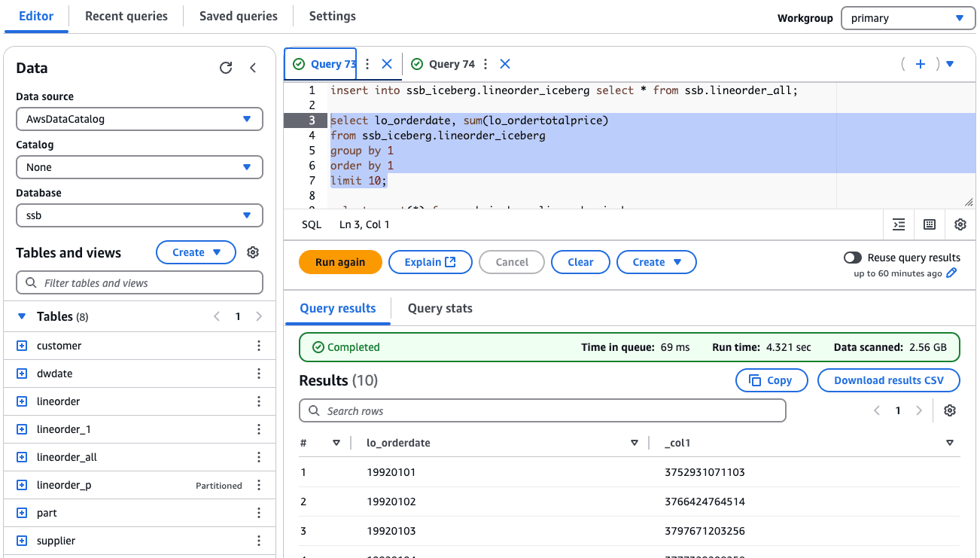Click the format query icon
Image resolution: width=980 pixels, height=558 pixels.
(x=899, y=224)
